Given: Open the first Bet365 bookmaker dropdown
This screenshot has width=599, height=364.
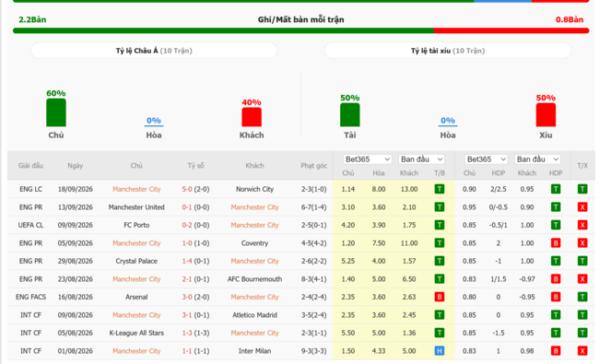Looking at the screenshot, I should click(x=367, y=159).
